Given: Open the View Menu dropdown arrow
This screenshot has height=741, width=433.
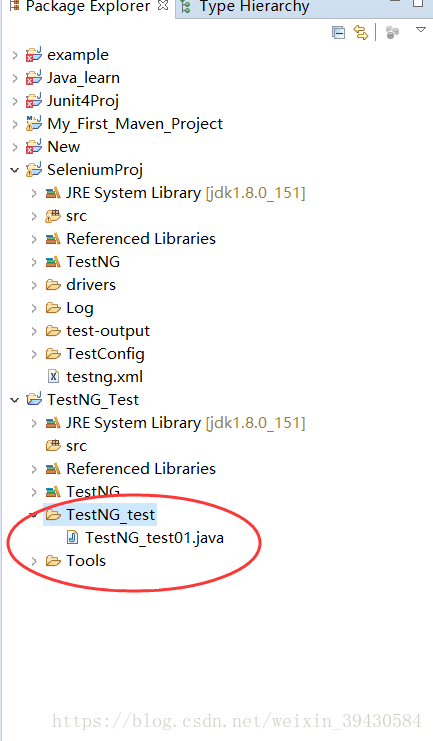Looking at the screenshot, I should pyautogui.click(x=421, y=30).
